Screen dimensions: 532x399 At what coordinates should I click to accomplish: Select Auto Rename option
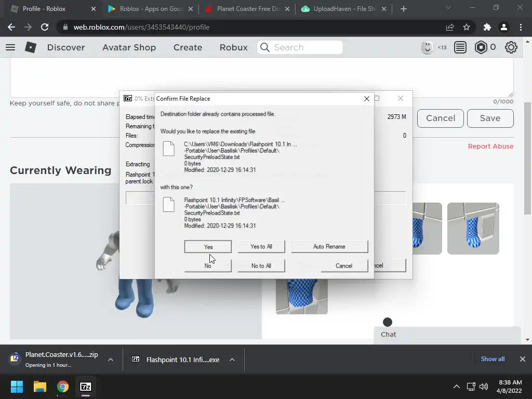tap(329, 247)
